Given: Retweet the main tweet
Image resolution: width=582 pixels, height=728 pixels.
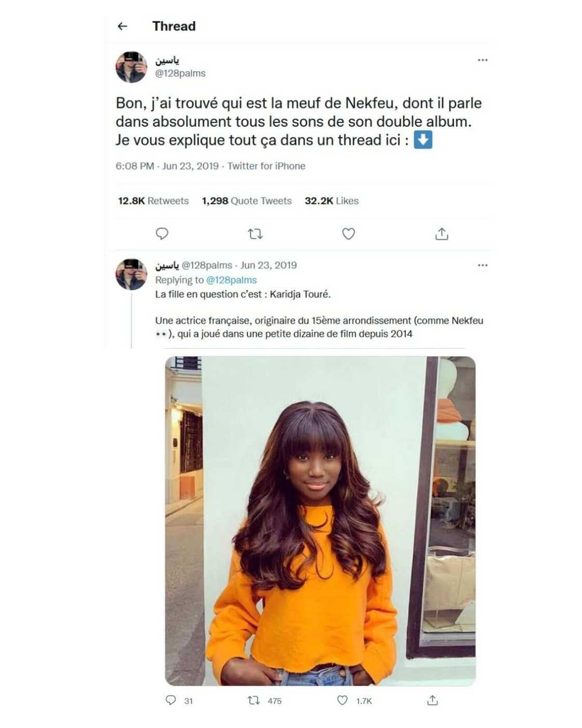Looking at the screenshot, I should pyautogui.click(x=255, y=234).
